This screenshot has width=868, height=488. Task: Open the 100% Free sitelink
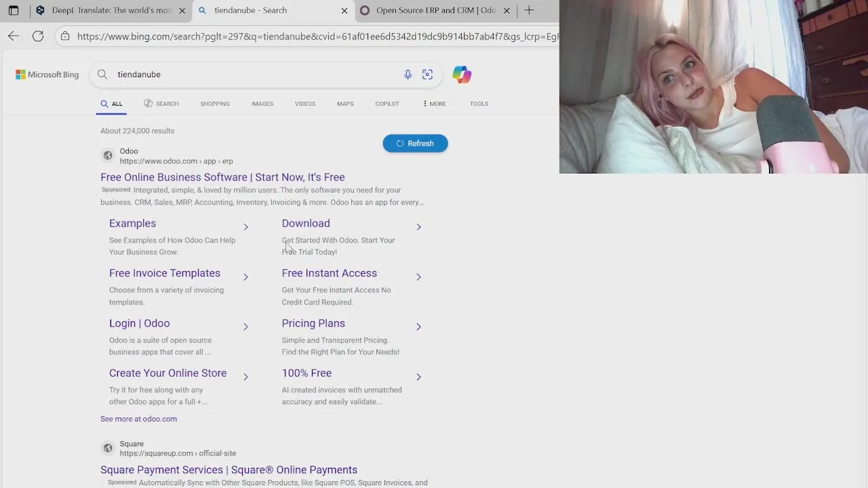(x=307, y=373)
